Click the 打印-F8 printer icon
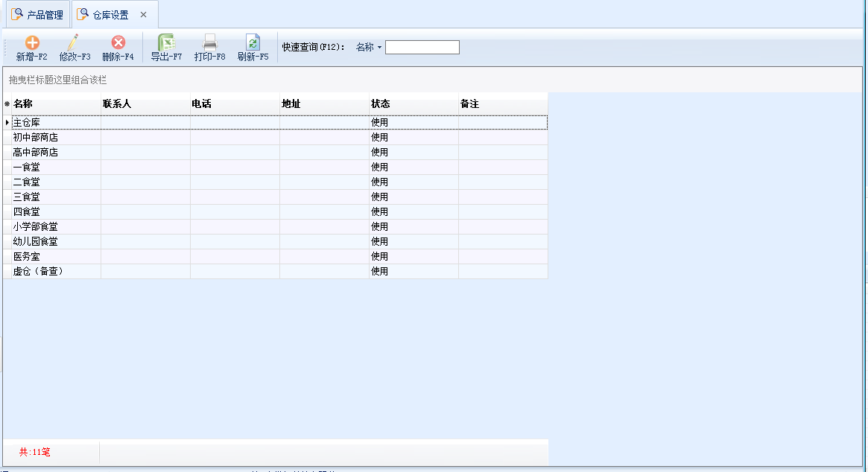 click(x=209, y=43)
